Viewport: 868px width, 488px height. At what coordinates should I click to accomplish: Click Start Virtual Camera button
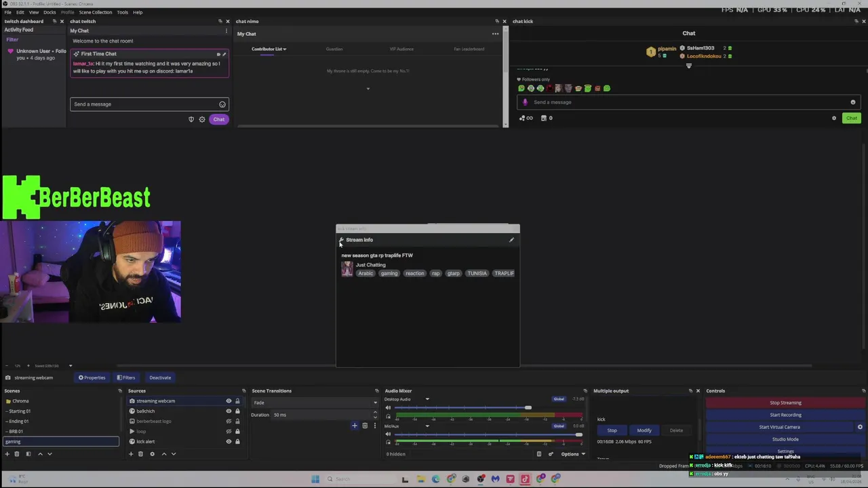(779, 427)
